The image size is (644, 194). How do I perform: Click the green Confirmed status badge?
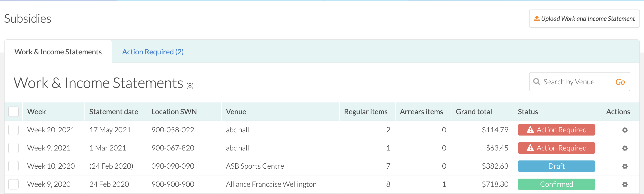[556, 184]
